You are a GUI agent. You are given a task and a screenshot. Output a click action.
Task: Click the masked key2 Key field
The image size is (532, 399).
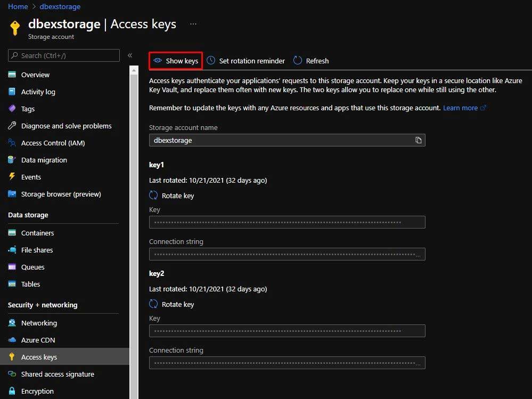click(x=287, y=331)
